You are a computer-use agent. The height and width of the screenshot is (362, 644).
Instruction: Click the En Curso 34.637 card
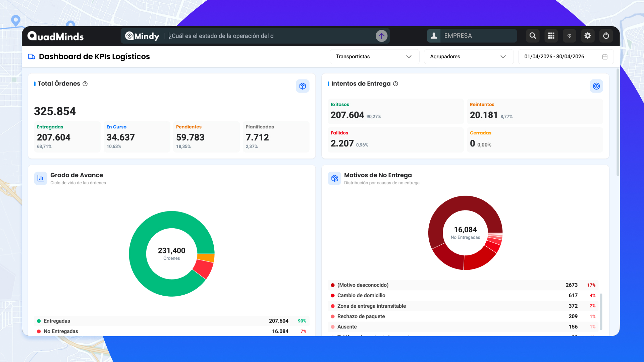point(137,137)
